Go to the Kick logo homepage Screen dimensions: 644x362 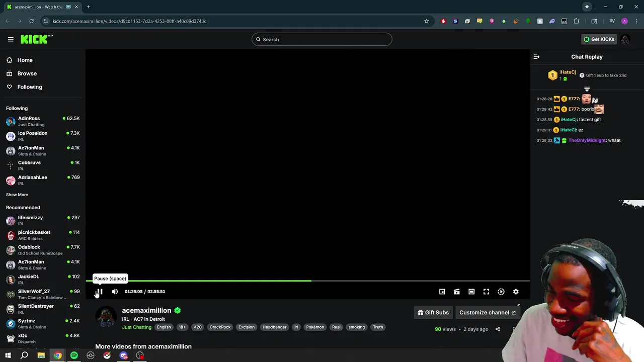(x=37, y=39)
